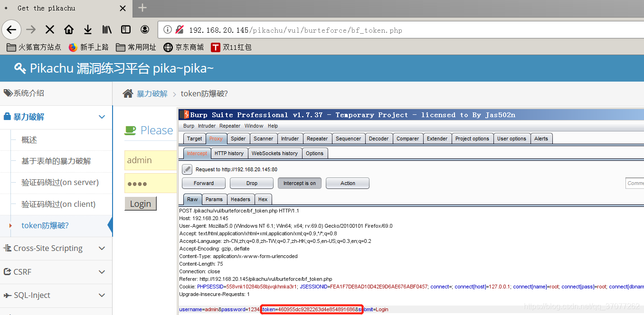Open the 京东商城 bookmark

pos(183,47)
